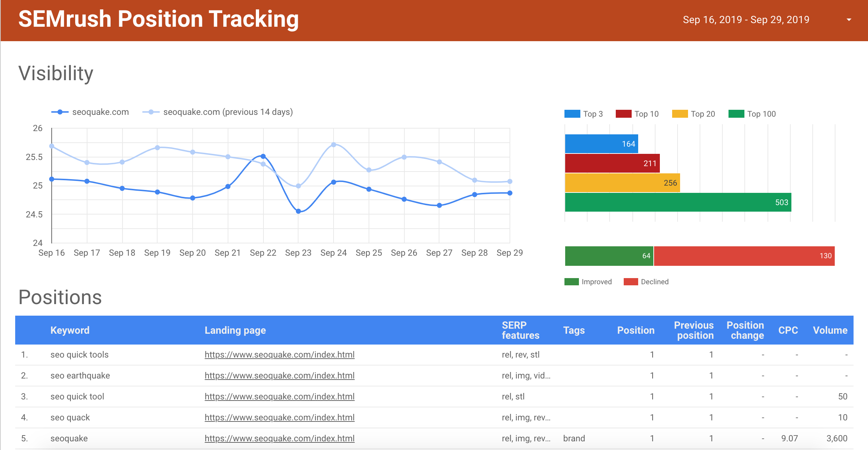
Task: Sort by the Keyword column header
Action: click(70, 330)
